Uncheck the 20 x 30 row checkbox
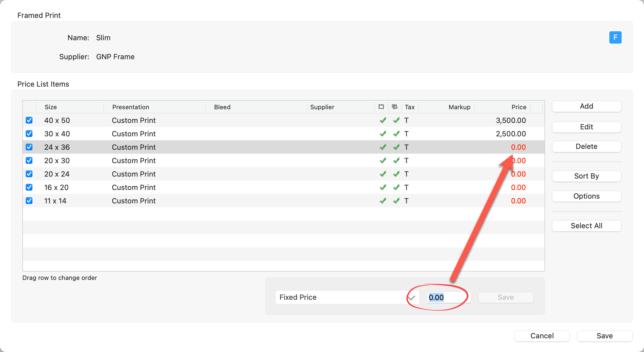This screenshot has height=352, width=644. (29, 161)
